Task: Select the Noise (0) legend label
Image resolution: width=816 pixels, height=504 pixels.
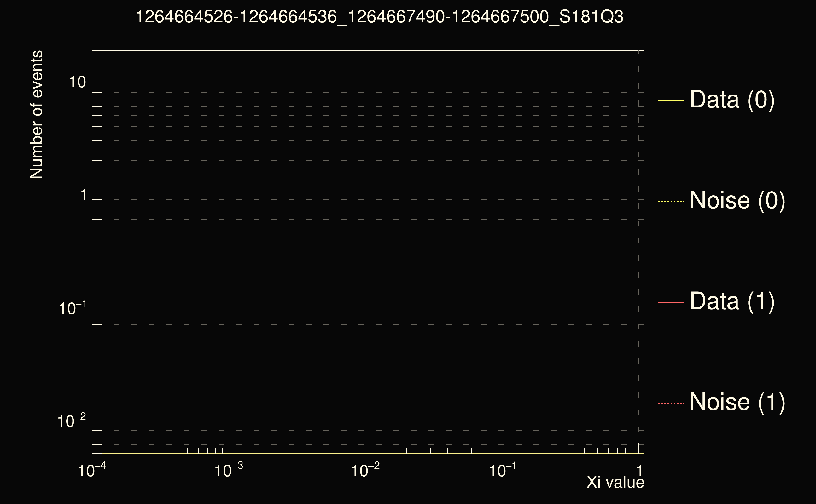Action: click(737, 200)
